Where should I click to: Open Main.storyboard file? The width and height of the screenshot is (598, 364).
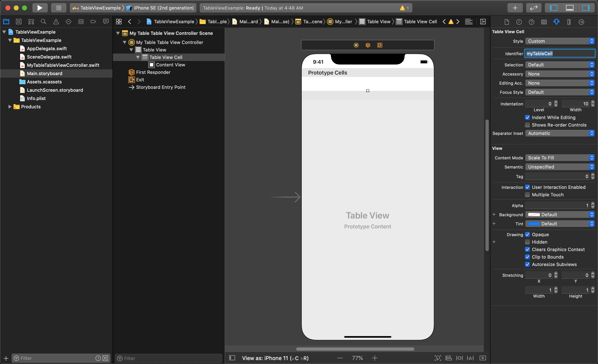click(44, 73)
